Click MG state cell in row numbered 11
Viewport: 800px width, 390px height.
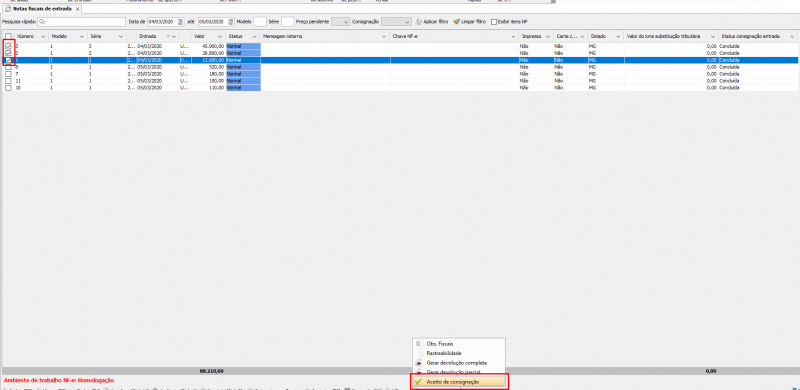click(x=606, y=81)
